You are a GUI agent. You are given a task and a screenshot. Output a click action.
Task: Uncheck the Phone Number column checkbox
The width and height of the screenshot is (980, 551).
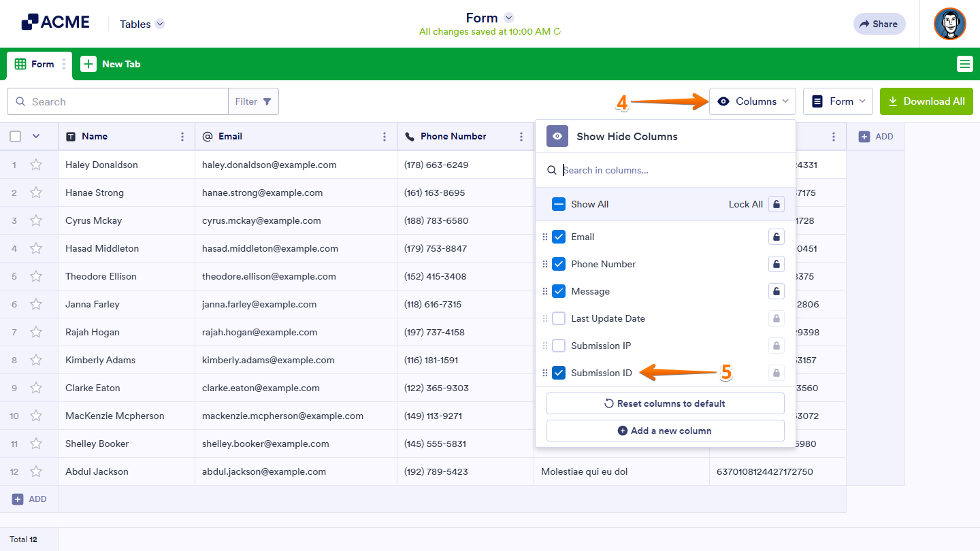click(559, 264)
